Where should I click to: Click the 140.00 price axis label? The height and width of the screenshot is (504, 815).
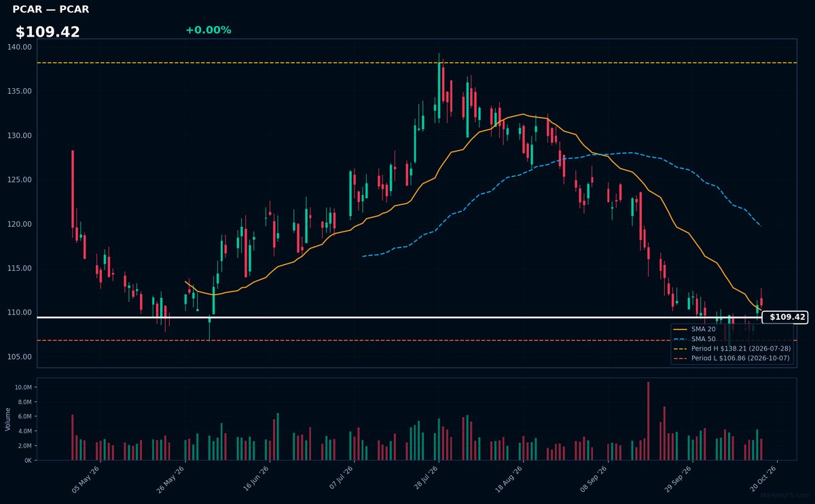coord(20,47)
